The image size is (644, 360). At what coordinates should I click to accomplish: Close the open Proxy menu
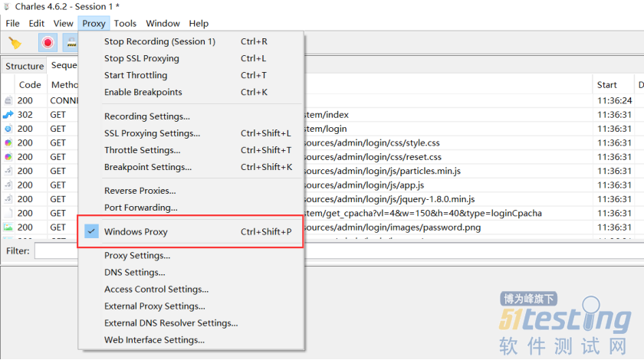[94, 24]
